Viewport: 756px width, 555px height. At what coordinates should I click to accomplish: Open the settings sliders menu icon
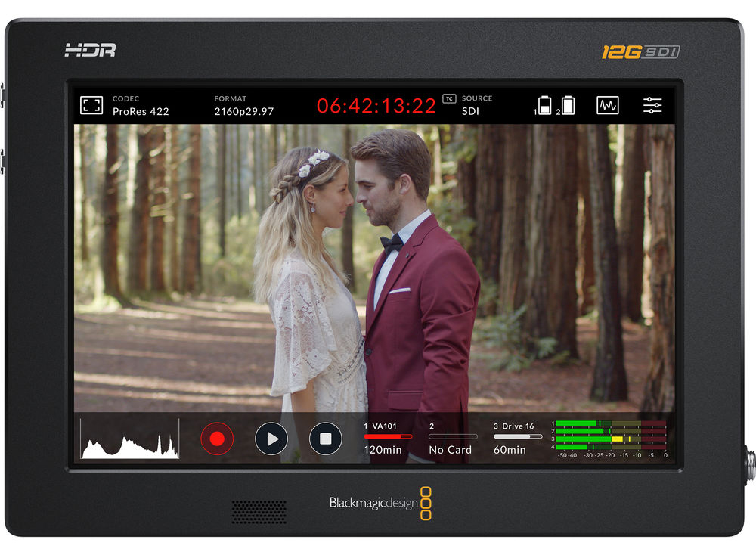652,105
